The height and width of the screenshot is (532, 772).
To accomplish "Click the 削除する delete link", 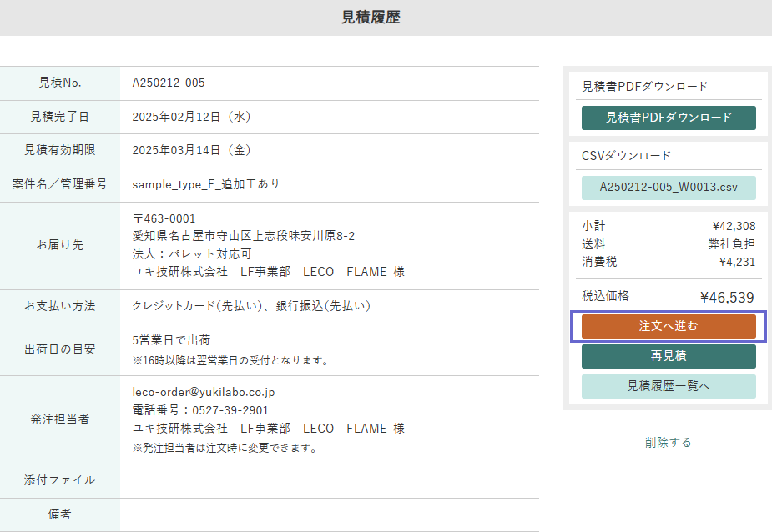I will tap(668, 442).
